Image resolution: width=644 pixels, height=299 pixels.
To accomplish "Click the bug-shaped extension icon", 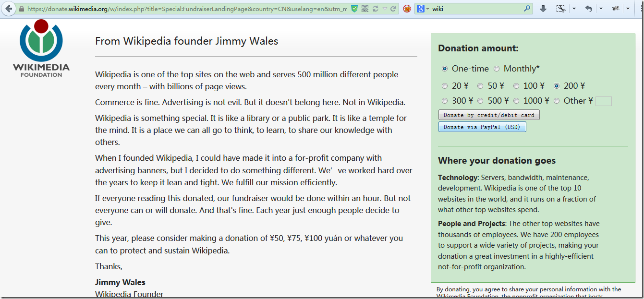I will (x=616, y=9).
